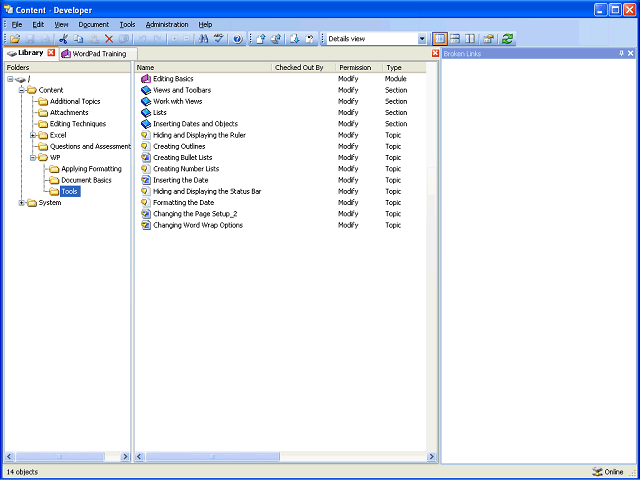Open Help via the question mark icon
This screenshot has width=640, height=480.
click(238, 39)
